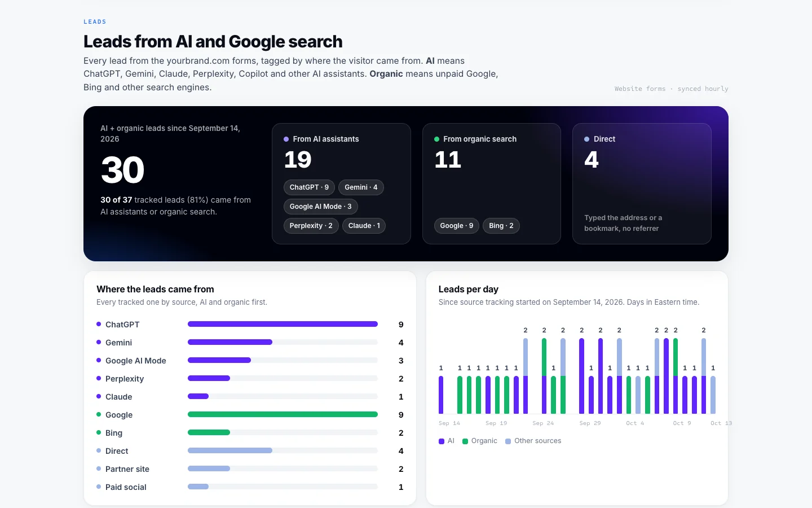Click the "Perplexity" label in the source list
Image resolution: width=812 pixels, height=508 pixels.
coord(125,379)
